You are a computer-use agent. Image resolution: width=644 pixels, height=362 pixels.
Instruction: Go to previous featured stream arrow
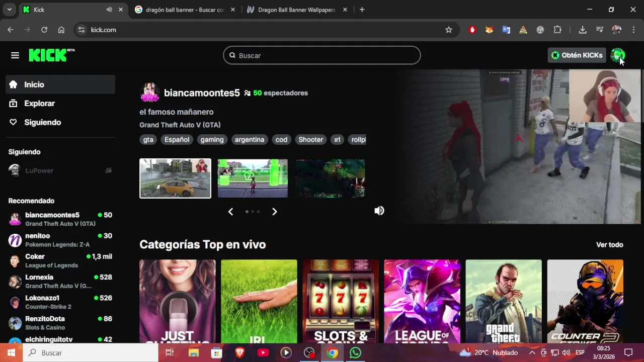pyautogui.click(x=230, y=212)
